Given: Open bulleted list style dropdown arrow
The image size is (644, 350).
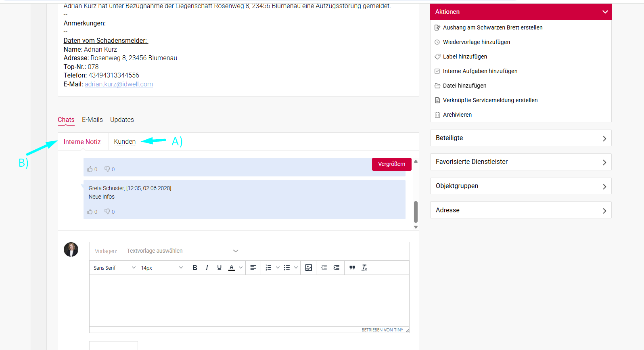Looking at the screenshot, I should pyautogui.click(x=296, y=268).
